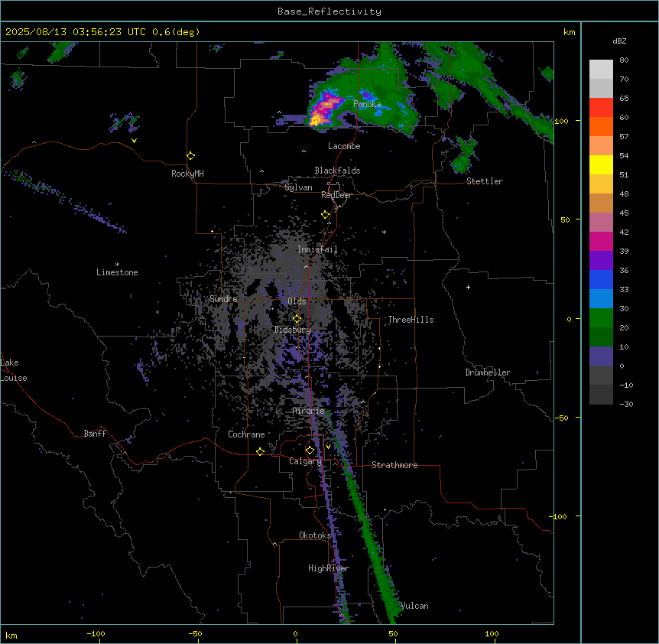Click the yellow diamond marker below Cochrane

[x=260, y=451]
